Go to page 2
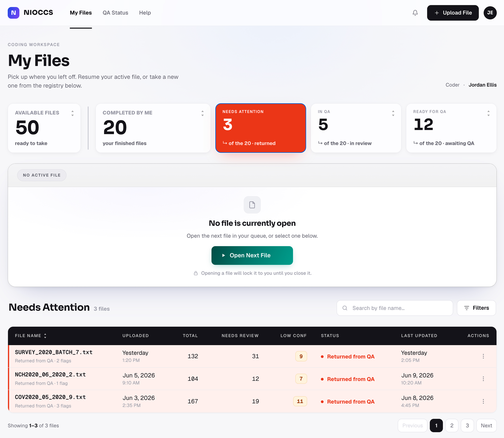Viewport: 504px width, 438px height. (x=452, y=425)
